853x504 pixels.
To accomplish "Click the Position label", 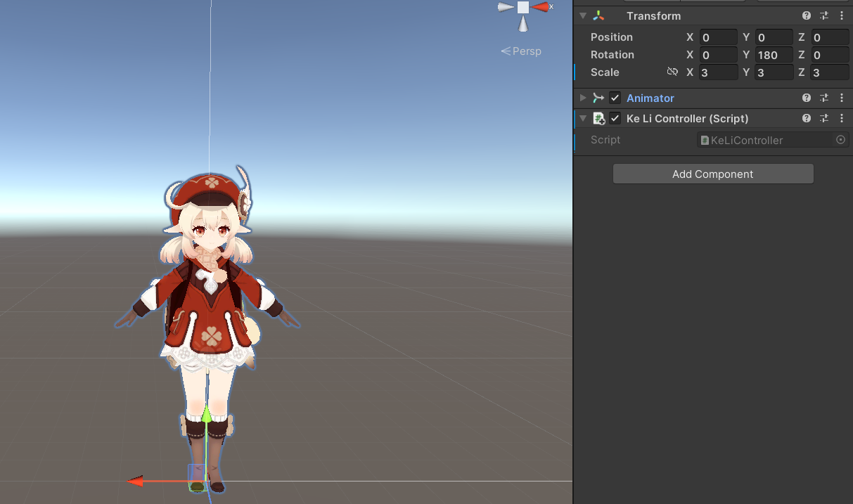I will click(x=612, y=37).
